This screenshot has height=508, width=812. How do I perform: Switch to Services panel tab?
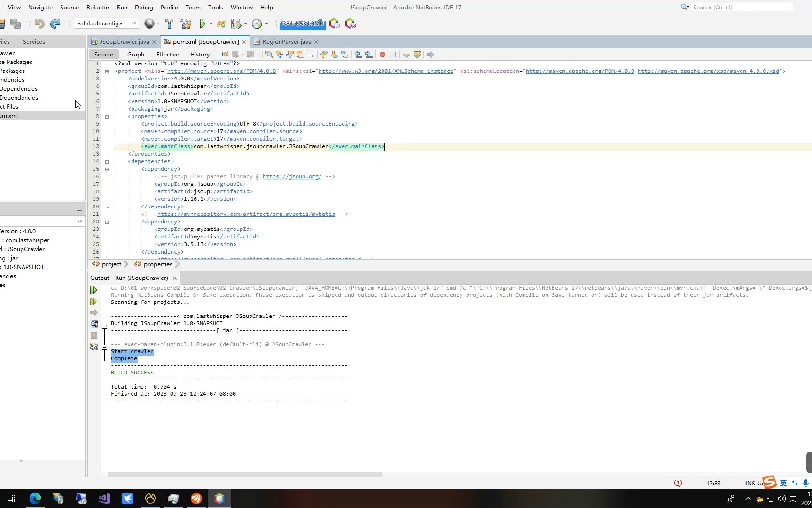click(x=34, y=41)
